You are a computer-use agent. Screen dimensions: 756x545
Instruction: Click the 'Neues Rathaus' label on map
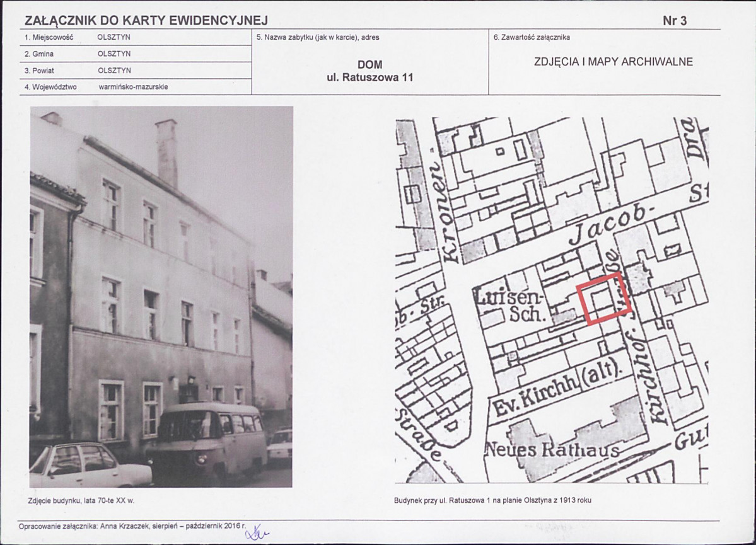(x=551, y=450)
